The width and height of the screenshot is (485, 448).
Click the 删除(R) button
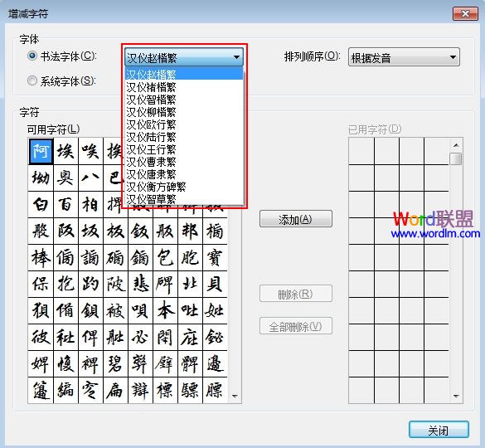point(296,294)
